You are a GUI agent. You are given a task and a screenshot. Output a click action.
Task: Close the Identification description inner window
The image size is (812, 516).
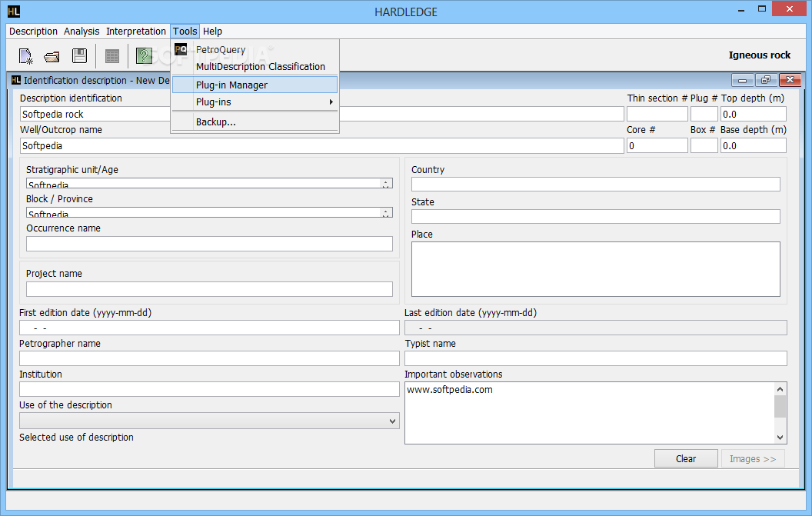click(x=790, y=80)
